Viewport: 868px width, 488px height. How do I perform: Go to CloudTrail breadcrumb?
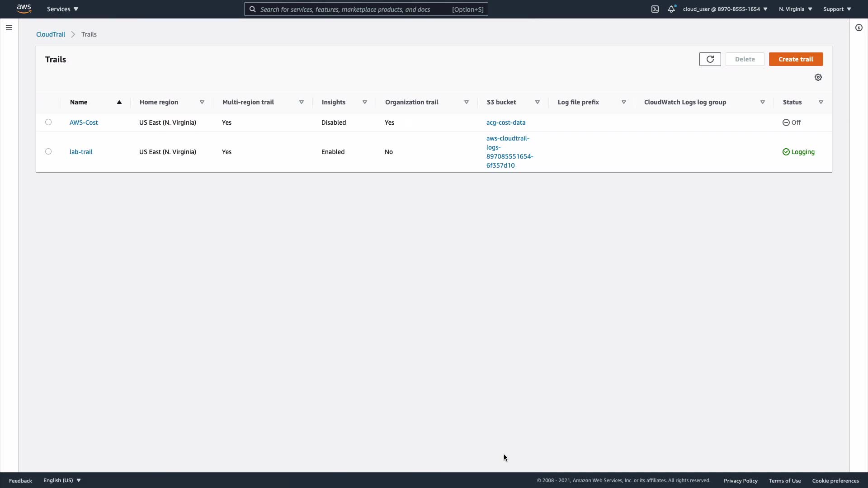[x=51, y=34]
